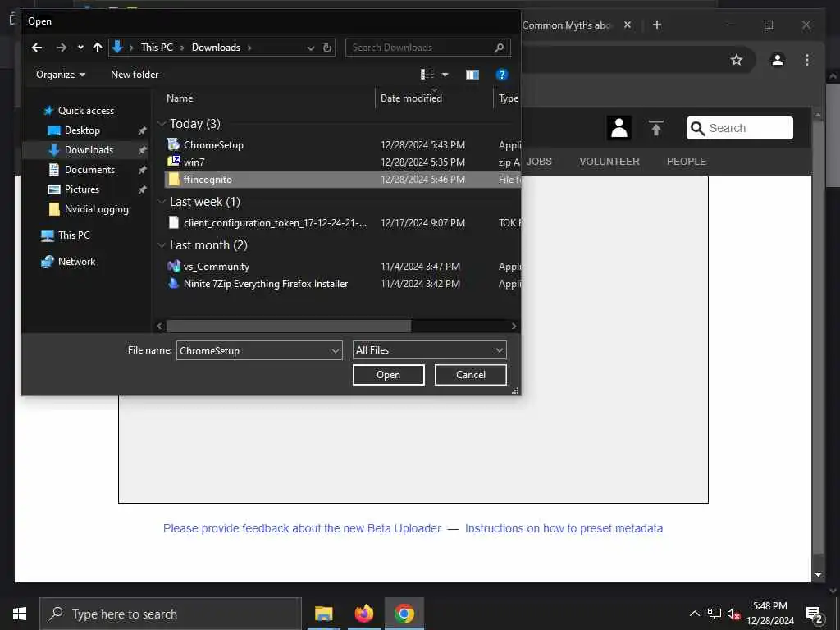Image resolution: width=840 pixels, height=630 pixels.
Task: Open Pictures in the navigation pane
Action: coord(81,189)
